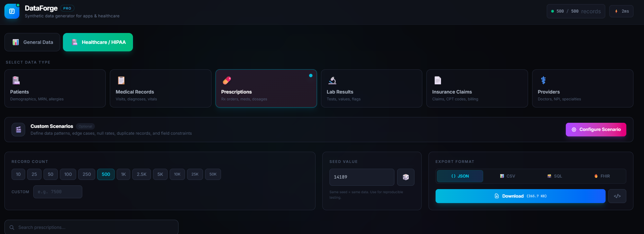Viewport: 644px width, 234px height.
Task: Select the Lab Results data type card
Action: 372,88
